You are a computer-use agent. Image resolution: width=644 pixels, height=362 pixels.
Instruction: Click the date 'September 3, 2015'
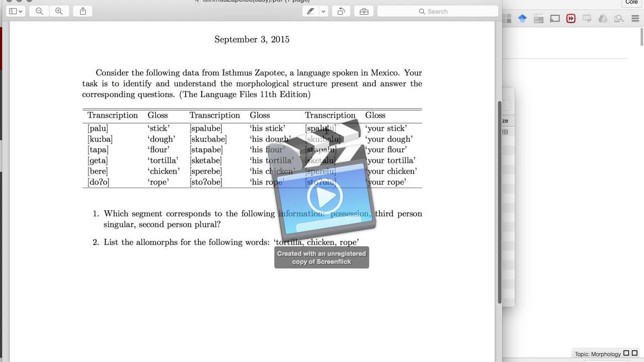[252, 39]
